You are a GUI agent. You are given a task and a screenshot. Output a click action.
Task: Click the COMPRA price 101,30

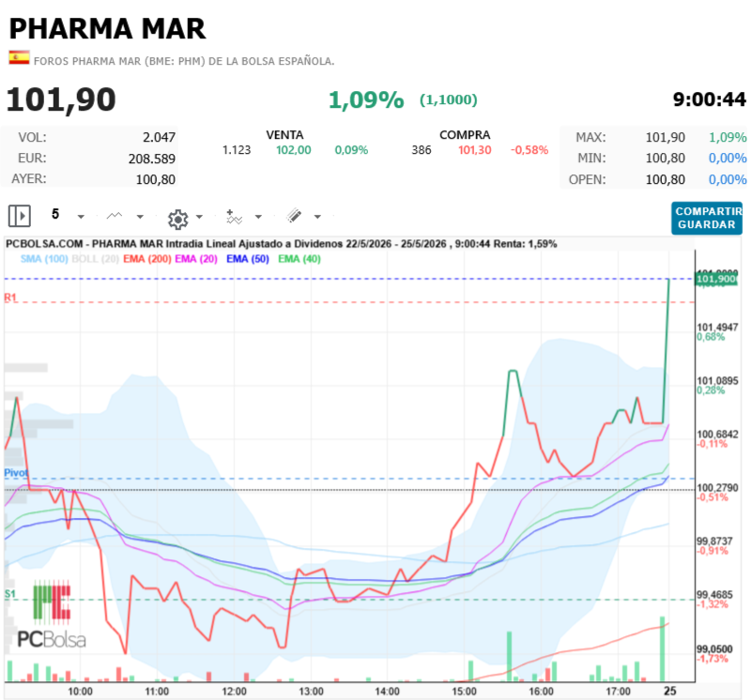click(x=474, y=150)
